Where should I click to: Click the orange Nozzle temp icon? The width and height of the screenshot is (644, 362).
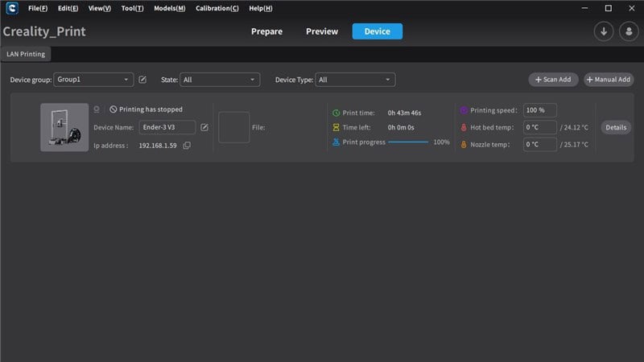[x=464, y=145]
